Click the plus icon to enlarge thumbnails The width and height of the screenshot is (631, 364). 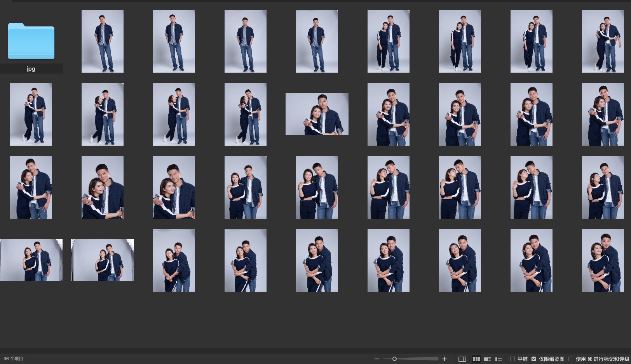pos(444,359)
